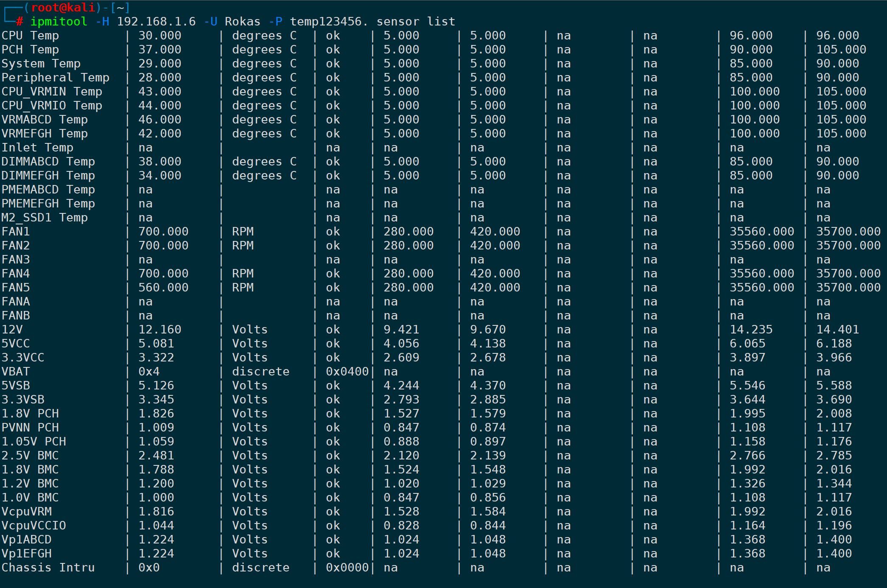887x588 pixels.
Task: Click the VcpuVCCIO sensor name
Action: (34, 526)
